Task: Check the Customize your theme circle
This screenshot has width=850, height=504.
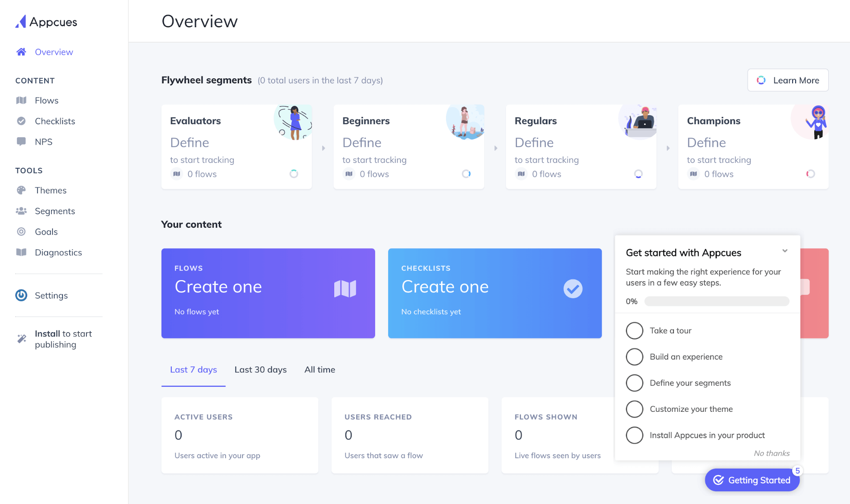Action: (x=634, y=409)
